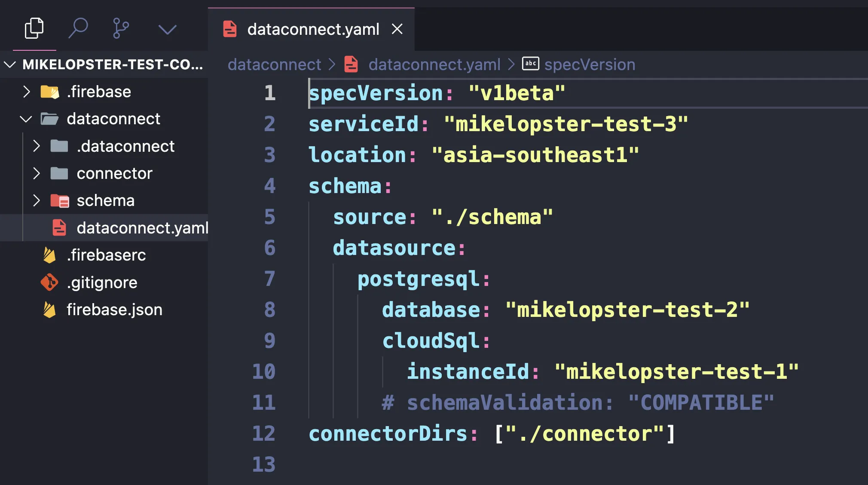Select the dataconnect folder name

click(113, 119)
